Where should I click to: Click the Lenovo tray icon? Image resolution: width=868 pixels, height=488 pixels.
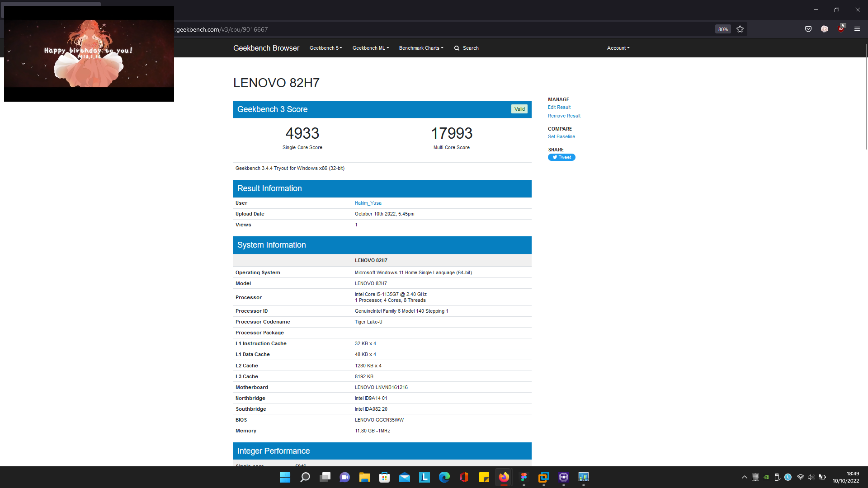pyautogui.click(x=788, y=477)
